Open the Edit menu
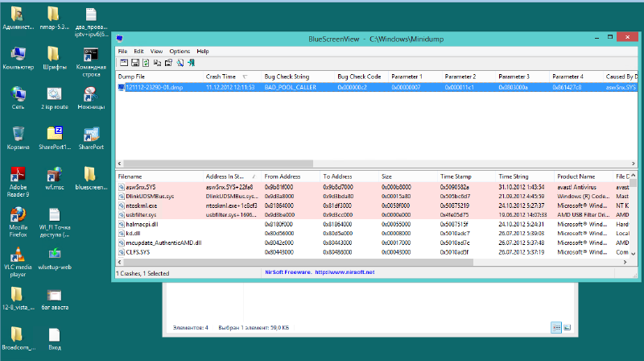Screen dimensions: 644x361 coord(138,52)
